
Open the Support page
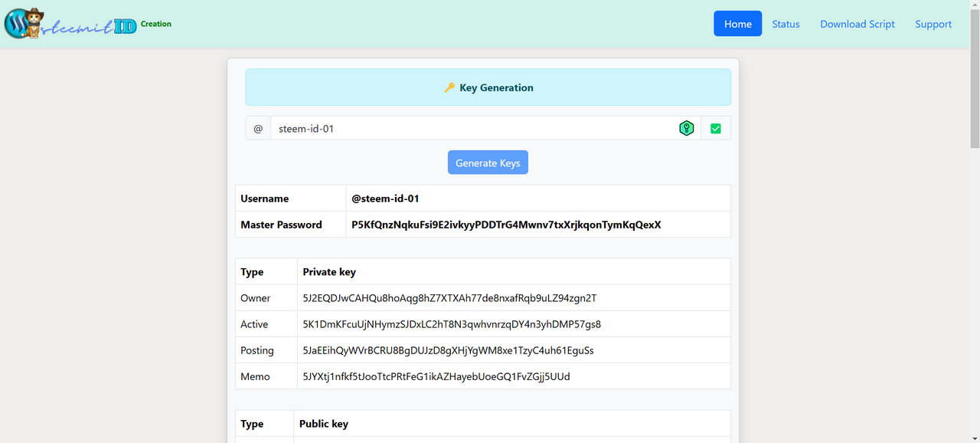(x=933, y=24)
